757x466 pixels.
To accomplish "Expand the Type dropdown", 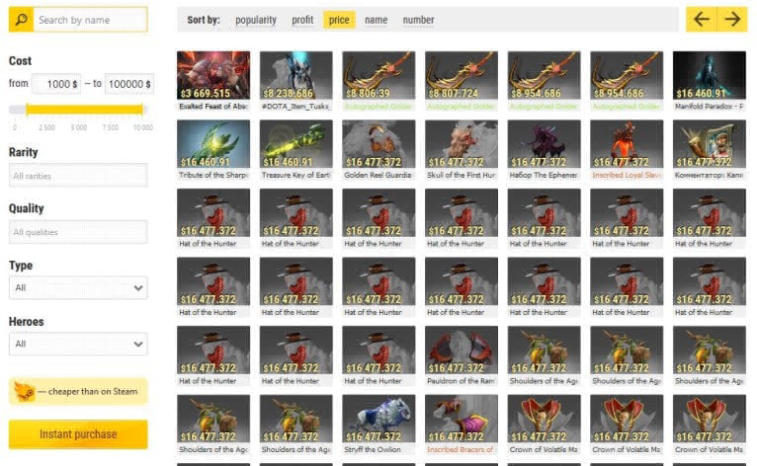I will 78,288.
